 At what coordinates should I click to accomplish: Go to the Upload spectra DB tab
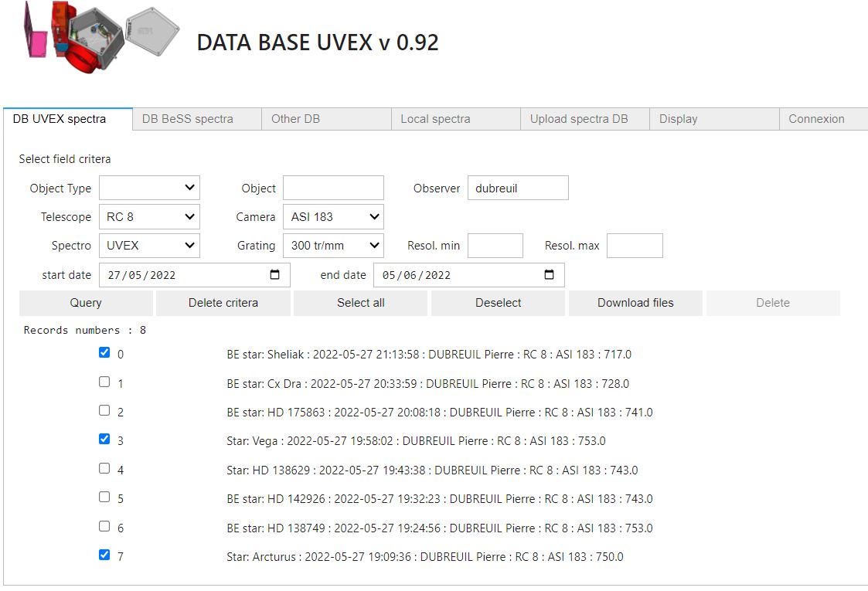(579, 119)
